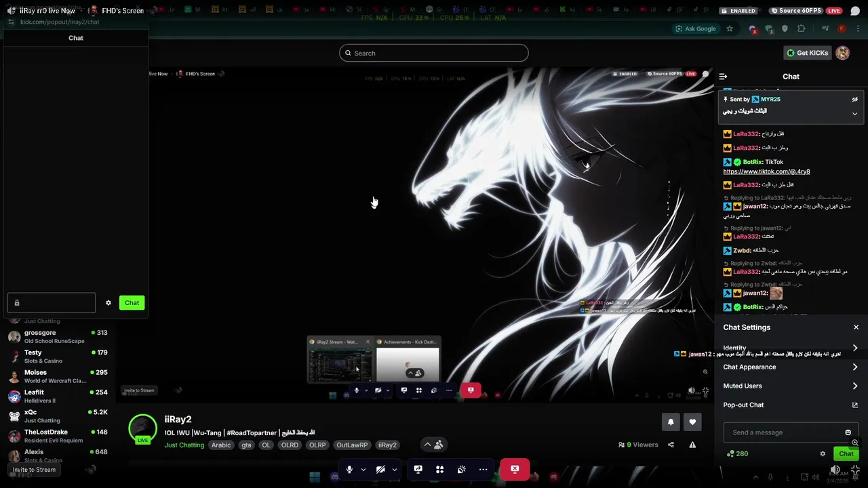Click the volume speaker icon at bottom right
This screenshot has height=488, width=868.
click(x=835, y=470)
